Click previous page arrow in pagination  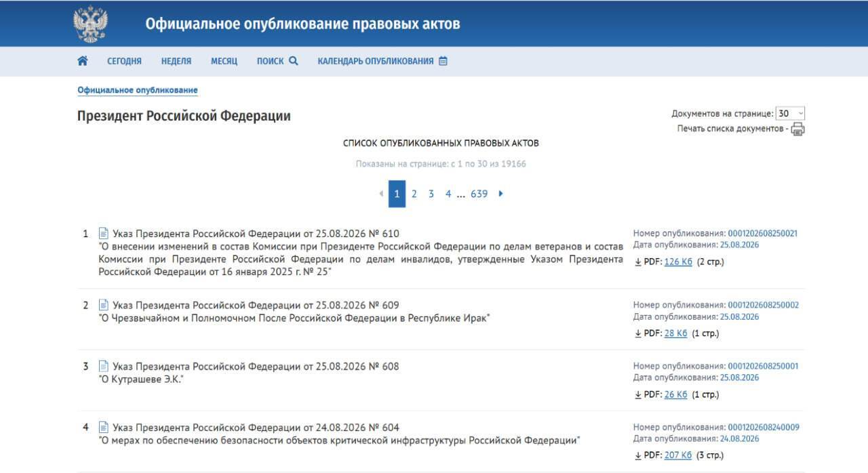[x=381, y=194]
